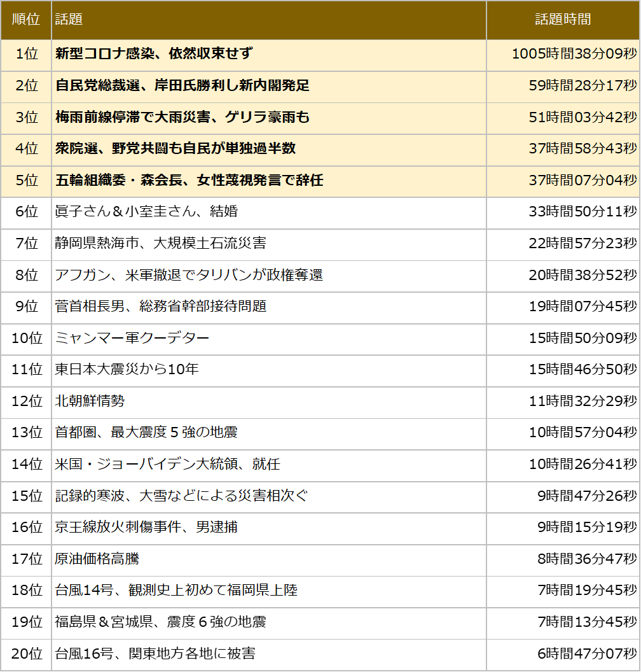Click the time 7時間13分45秒

coord(587,622)
